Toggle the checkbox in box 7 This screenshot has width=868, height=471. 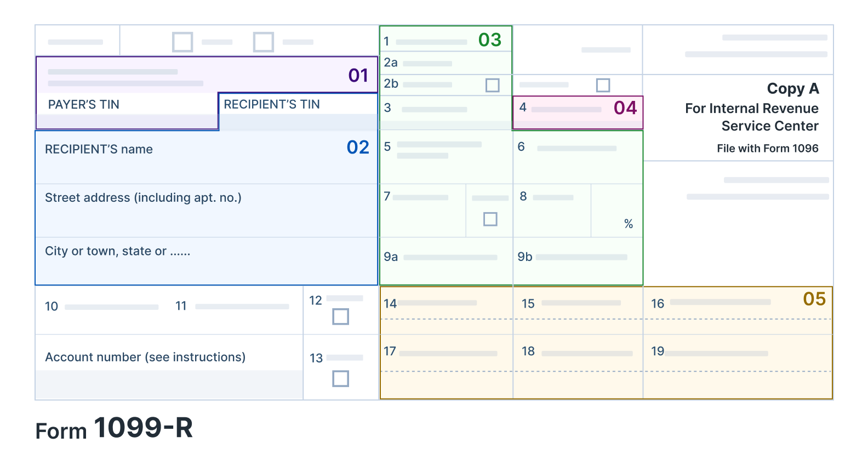click(490, 219)
